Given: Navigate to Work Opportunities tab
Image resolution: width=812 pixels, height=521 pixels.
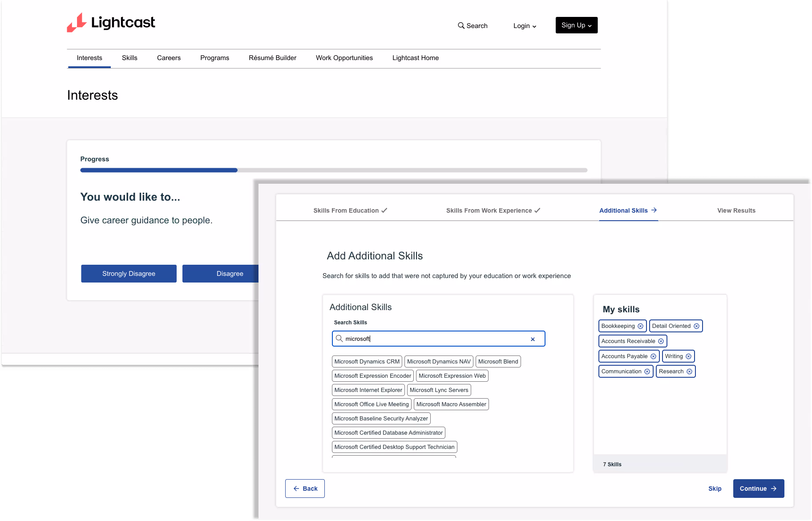Looking at the screenshot, I should (x=344, y=58).
